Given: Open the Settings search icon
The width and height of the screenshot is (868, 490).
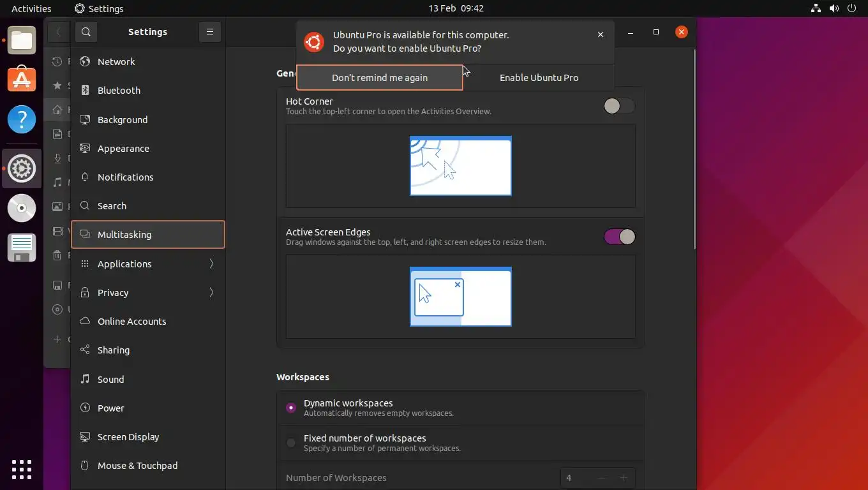Looking at the screenshot, I should [86, 32].
